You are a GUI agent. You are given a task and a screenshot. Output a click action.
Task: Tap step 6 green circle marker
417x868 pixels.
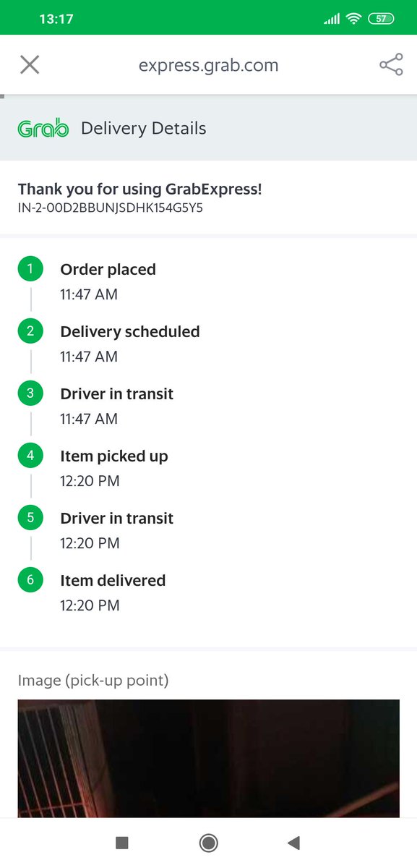tap(30, 581)
